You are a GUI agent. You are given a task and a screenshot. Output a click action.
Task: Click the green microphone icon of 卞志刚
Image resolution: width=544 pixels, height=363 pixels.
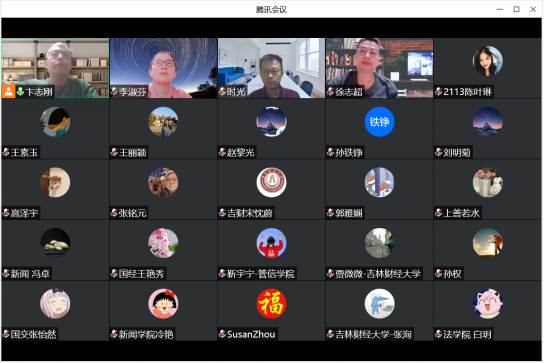(x=20, y=92)
